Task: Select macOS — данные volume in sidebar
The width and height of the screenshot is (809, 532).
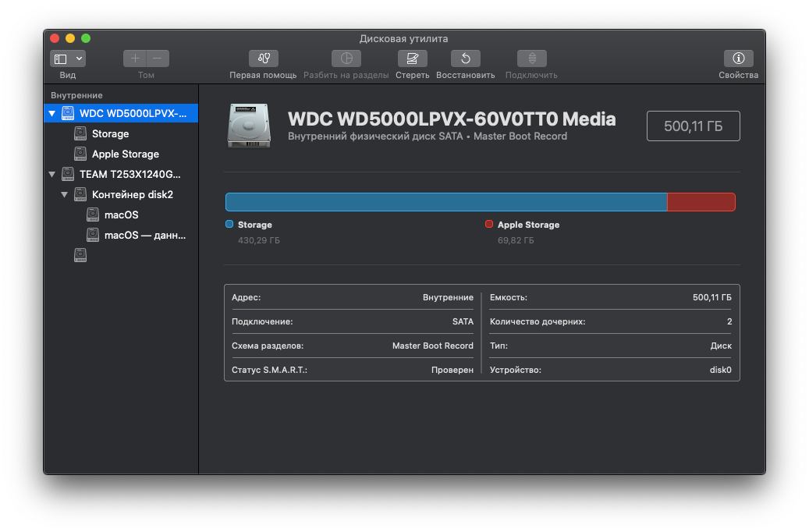Action: 121,236
